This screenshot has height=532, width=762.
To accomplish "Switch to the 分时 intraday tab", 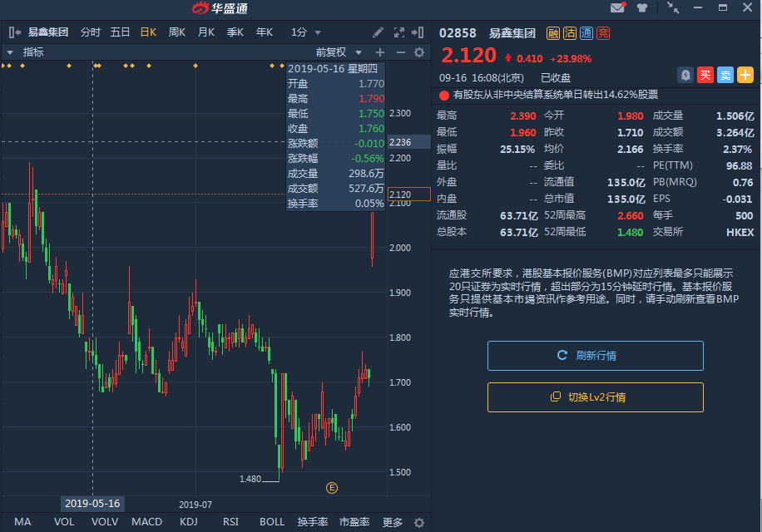I will click(x=90, y=32).
